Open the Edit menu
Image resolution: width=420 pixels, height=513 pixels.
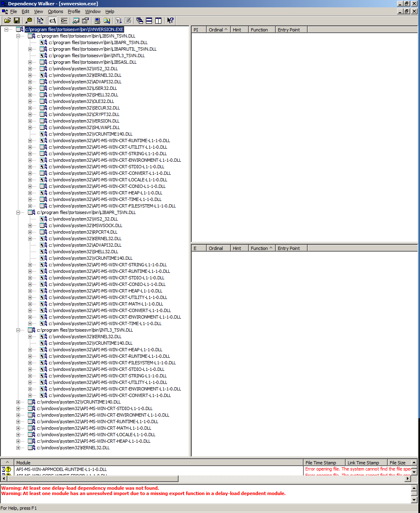tap(25, 11)
